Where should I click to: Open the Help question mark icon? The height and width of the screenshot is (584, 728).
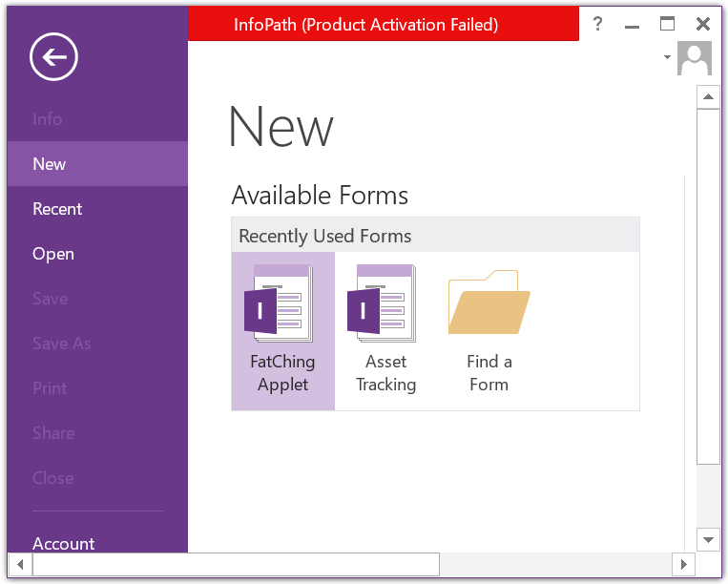click(x=598, y=23)
